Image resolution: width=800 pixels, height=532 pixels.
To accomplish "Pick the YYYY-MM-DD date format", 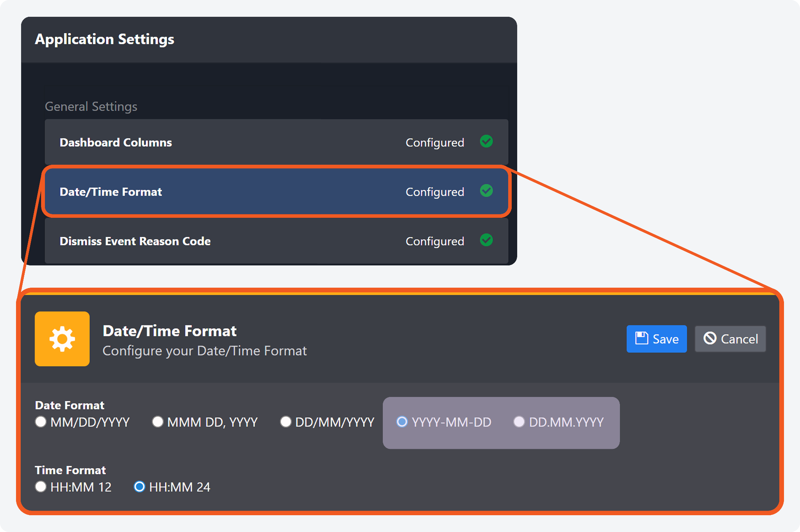I will click(402, 422).
